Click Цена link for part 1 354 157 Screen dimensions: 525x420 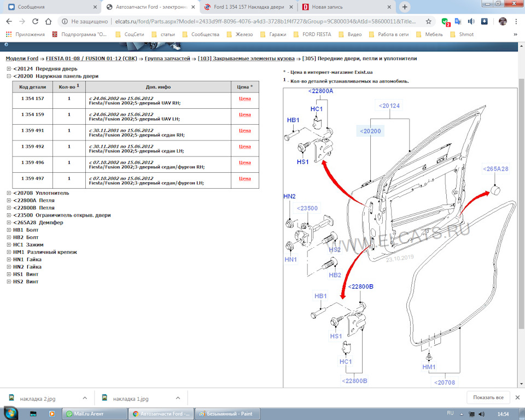[x=244, y=98]
